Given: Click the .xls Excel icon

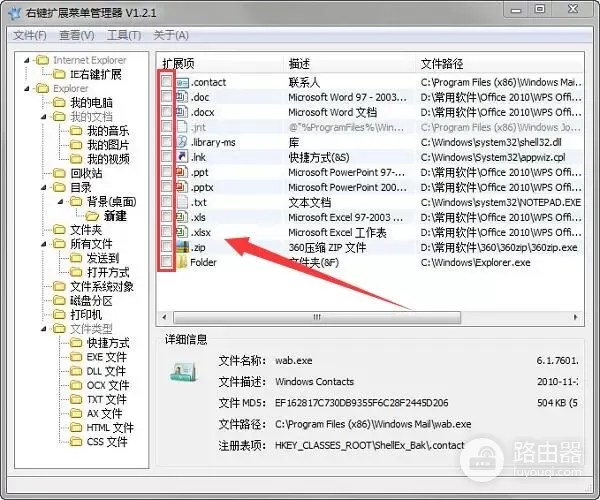Looking at the screenshot, I should pyautogui.click(x=182, y=217).
